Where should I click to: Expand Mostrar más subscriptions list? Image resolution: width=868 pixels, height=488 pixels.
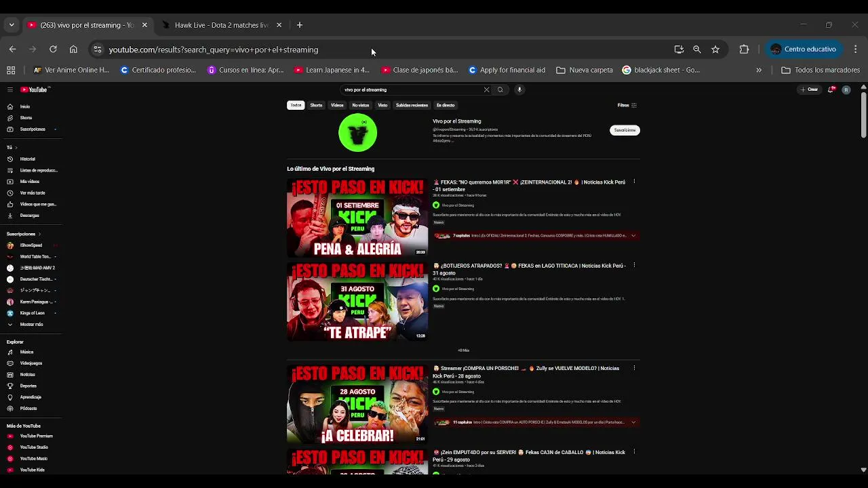[x=31, y=325]
